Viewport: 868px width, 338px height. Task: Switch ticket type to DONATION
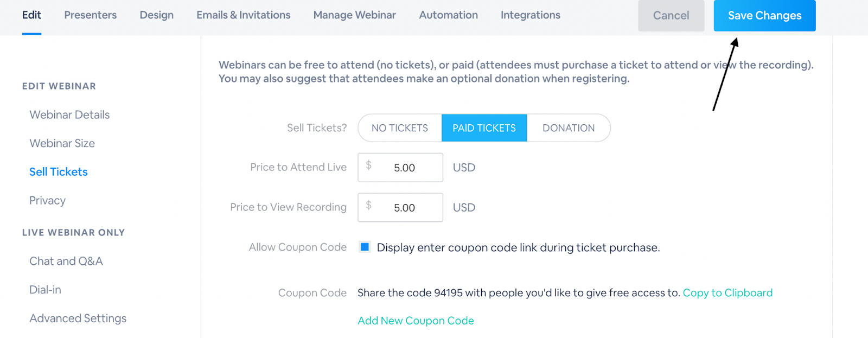(568, 128)
